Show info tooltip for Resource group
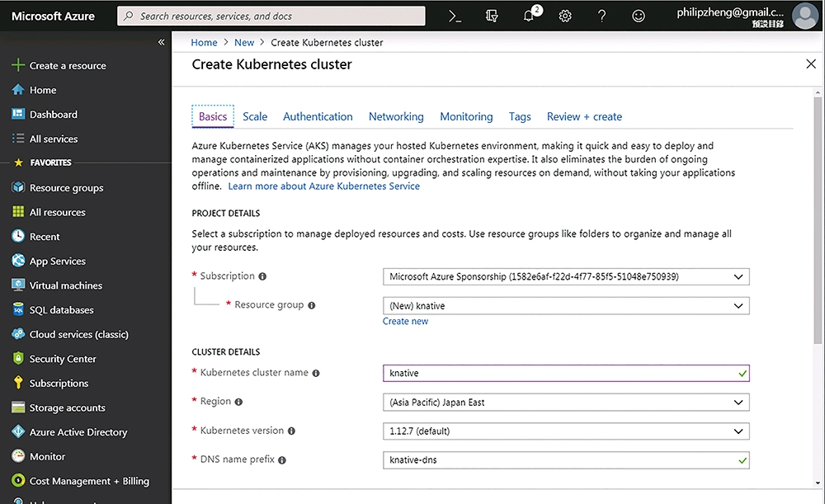Screen dimensions: 825x504 (x=312, y=305)
